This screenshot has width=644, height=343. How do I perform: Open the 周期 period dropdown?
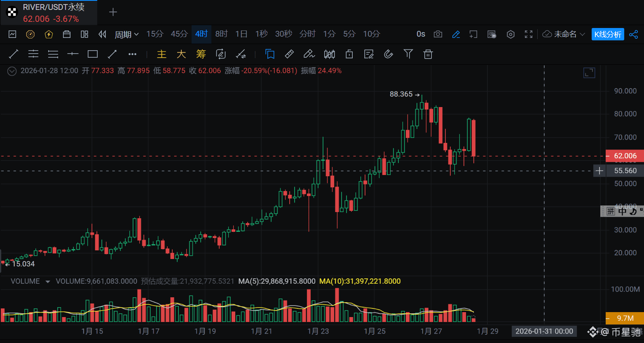point(126,34)
